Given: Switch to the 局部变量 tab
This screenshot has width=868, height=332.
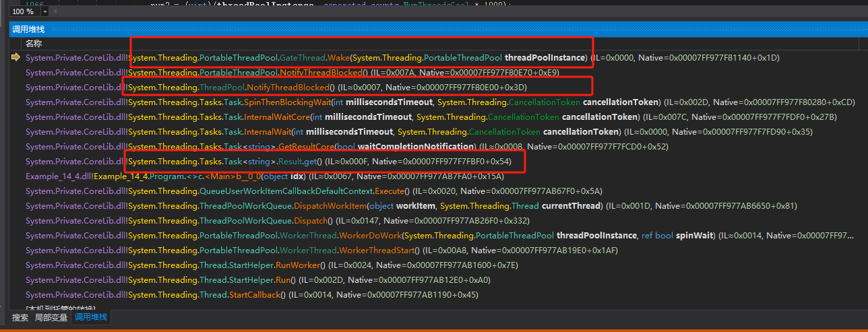Looking at the screenshot, I should point(51,317).
